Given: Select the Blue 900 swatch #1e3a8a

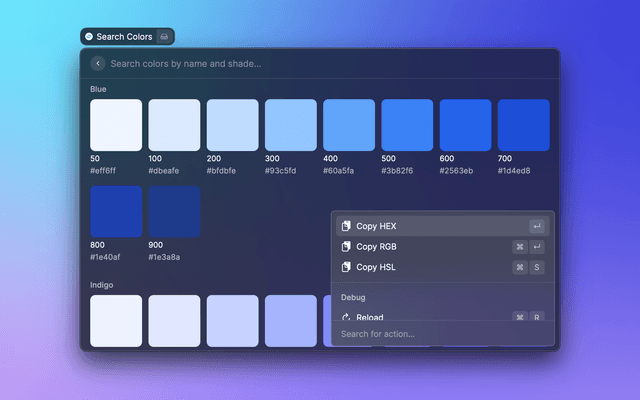Looking at the screenshot, I should 174,211.
